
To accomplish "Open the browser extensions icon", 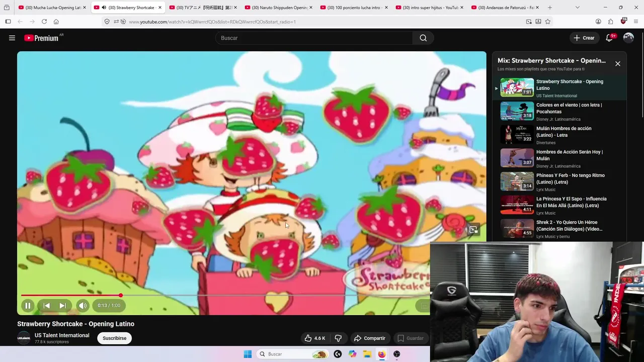I will [x=611, y=22].
